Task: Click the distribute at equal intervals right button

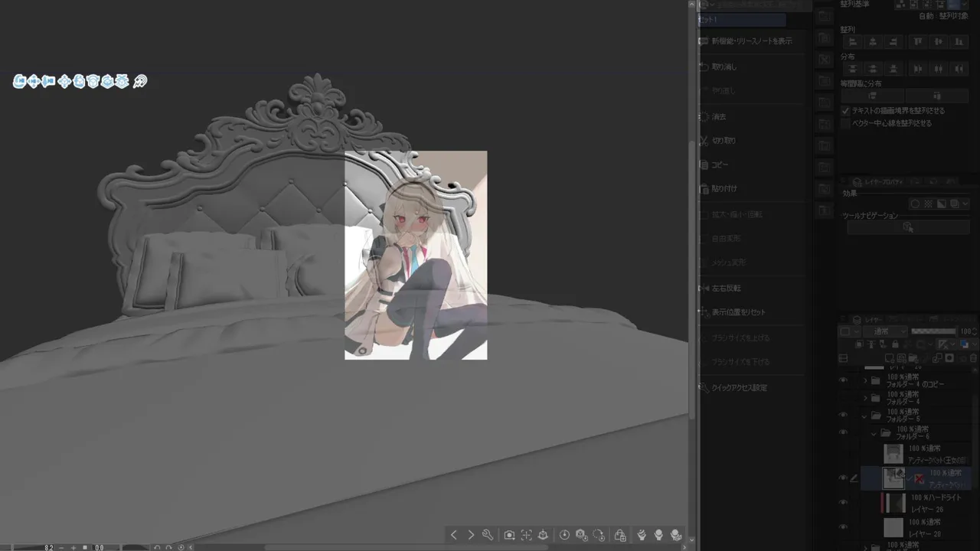Action: point(938,96)
